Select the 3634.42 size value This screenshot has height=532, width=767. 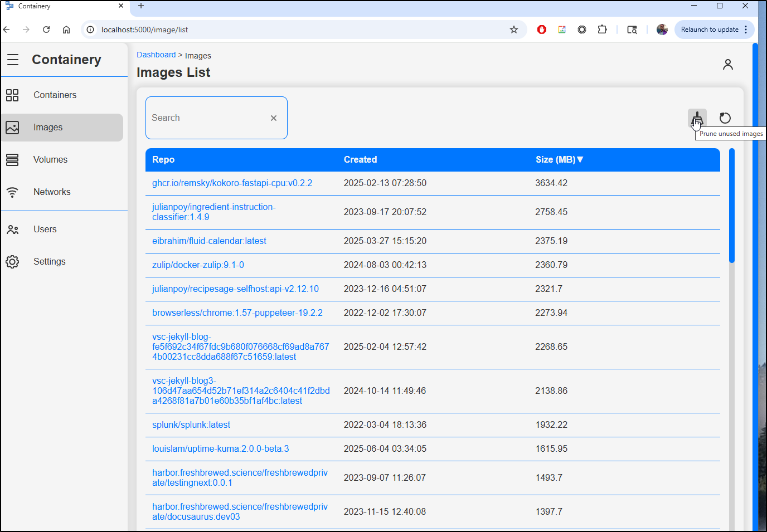[x=551, y=183]
